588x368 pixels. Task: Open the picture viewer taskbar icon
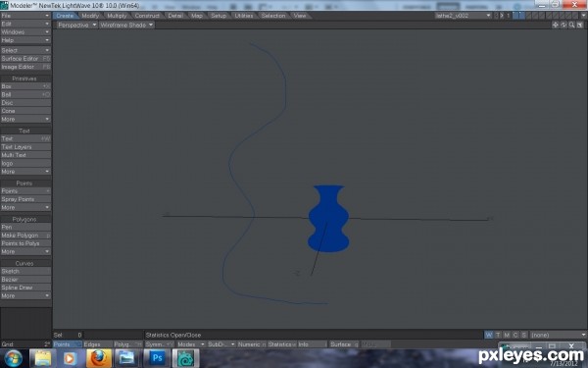127,358
